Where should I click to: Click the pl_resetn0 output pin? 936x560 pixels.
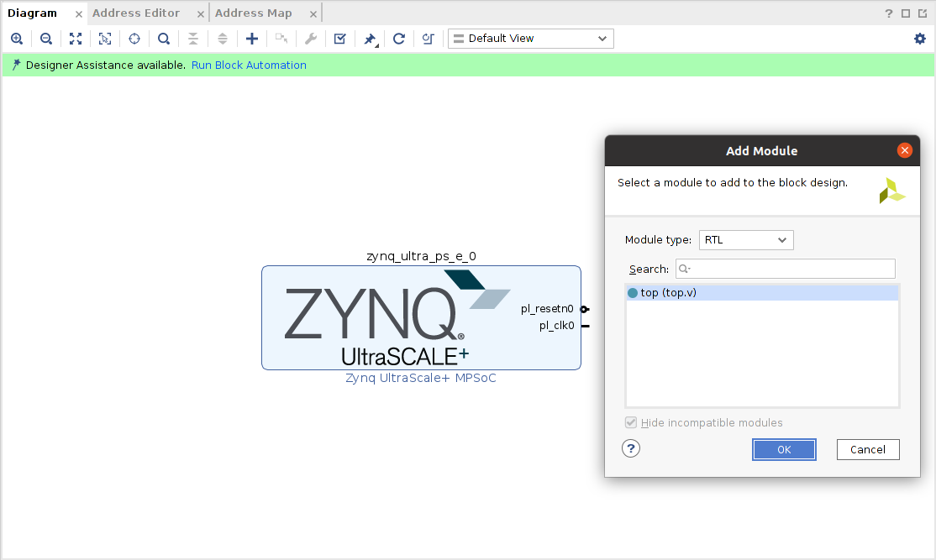585,309
